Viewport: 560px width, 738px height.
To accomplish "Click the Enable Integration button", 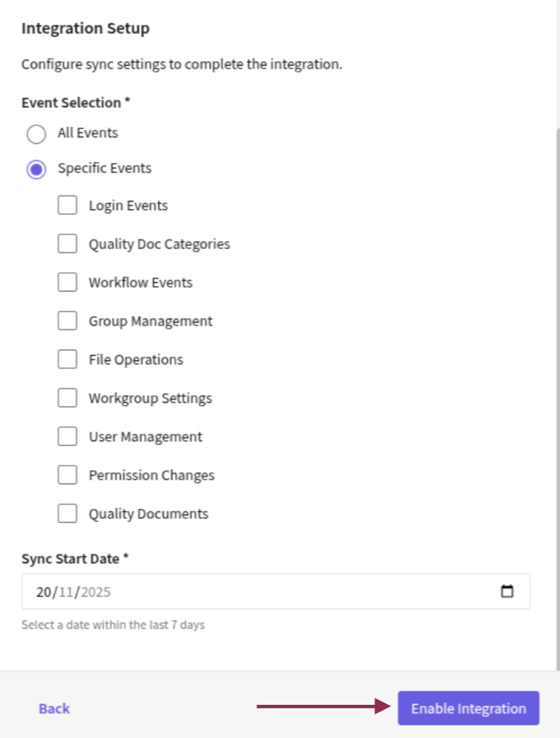I will (468, 707).
